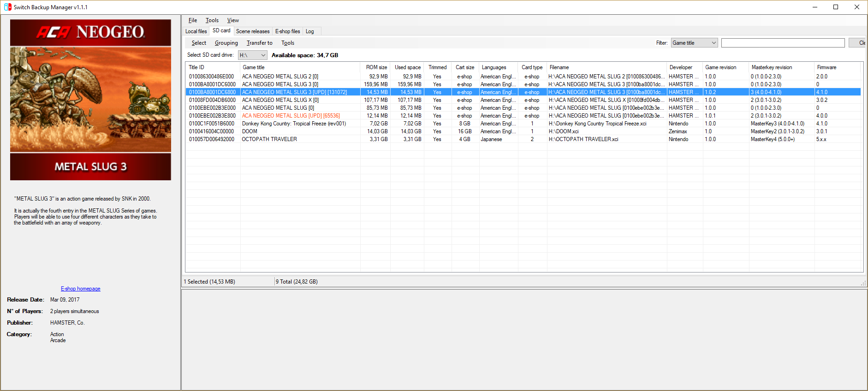Viewport: 868px width, 391px height.
Task: Sort by the Languages column header
Action: click(499, 67)
